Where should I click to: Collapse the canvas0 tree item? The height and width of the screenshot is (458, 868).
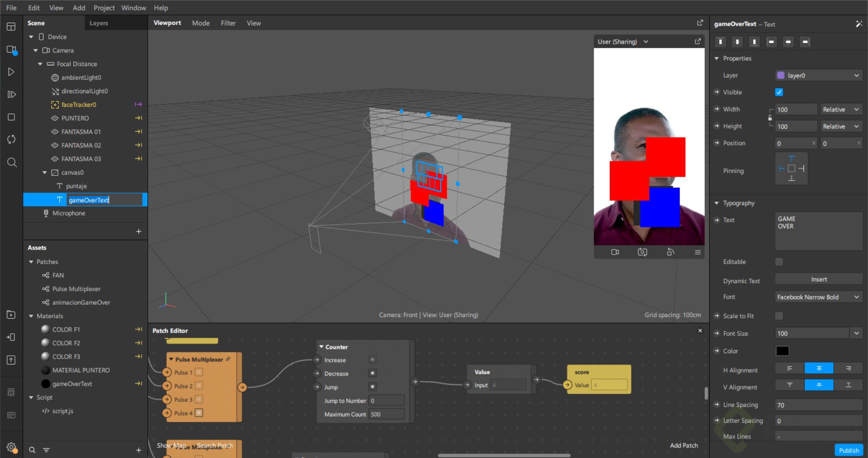pos(45,173)
